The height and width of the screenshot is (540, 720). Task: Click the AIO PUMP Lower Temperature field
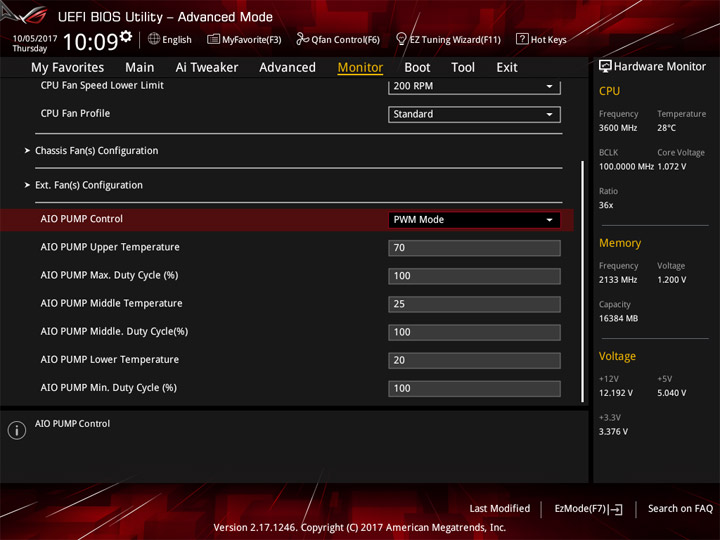[x=474, y=360]
